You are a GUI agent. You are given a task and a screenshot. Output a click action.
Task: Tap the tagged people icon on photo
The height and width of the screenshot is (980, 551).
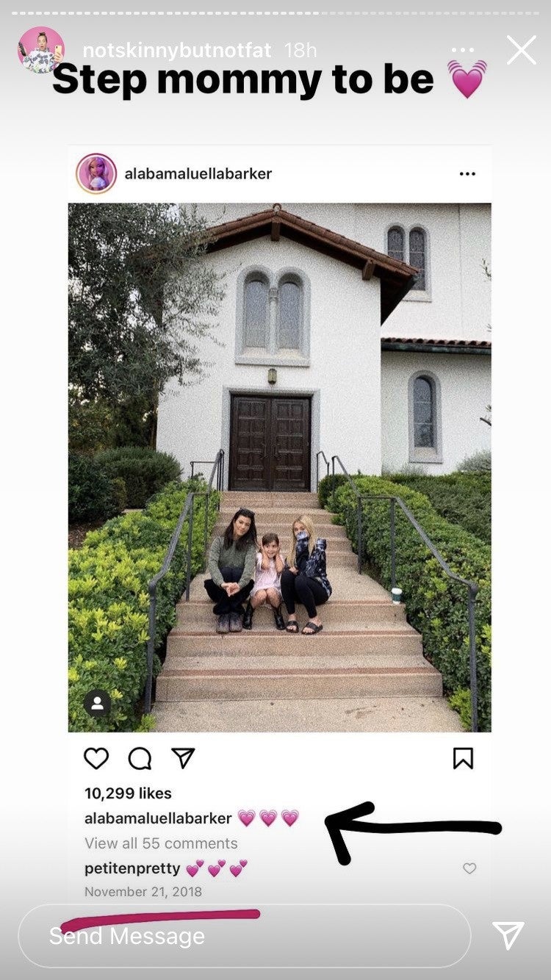coord(97,704)
